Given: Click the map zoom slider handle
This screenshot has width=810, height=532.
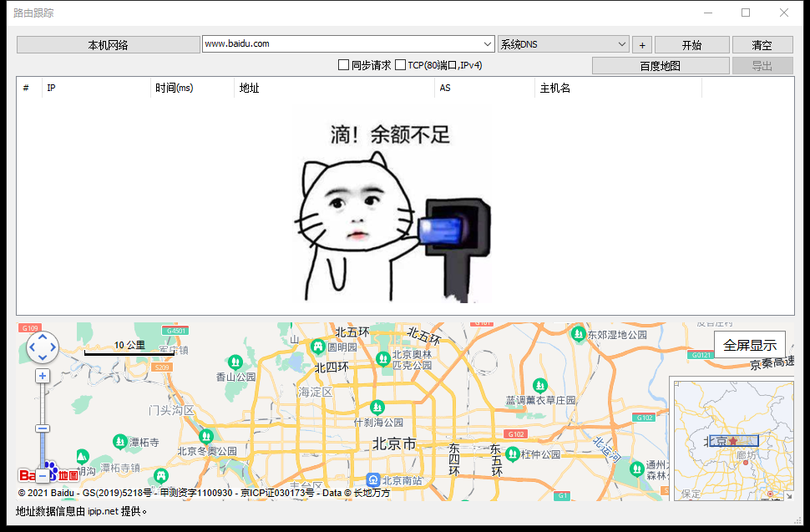Looking at the screenshot, I should [42, 427].
